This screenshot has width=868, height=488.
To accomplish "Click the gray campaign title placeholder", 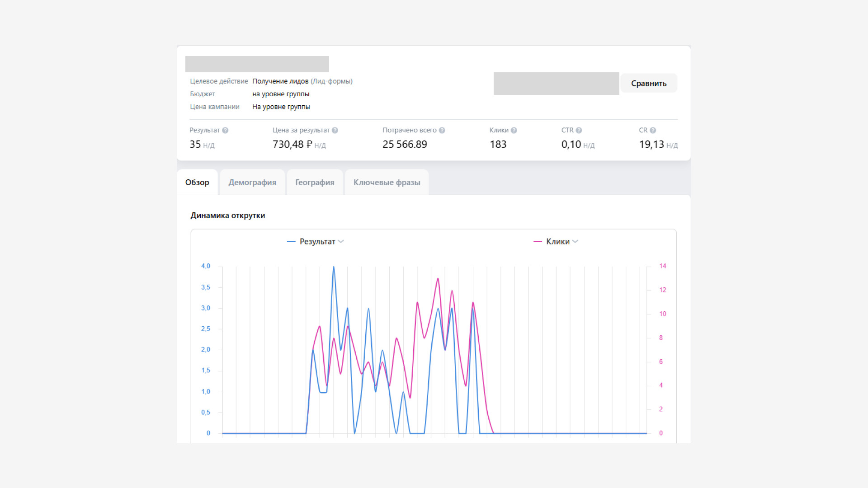I will pyautogui.click(x=257, y=64).
